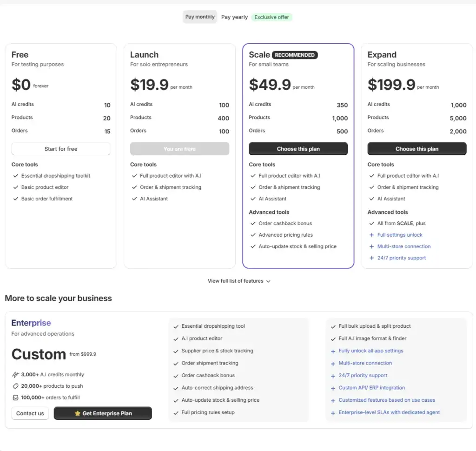The width and height of the screenshot is (476, 451).
Task: Open Full settings unlock link
Action: coord(399,235)
